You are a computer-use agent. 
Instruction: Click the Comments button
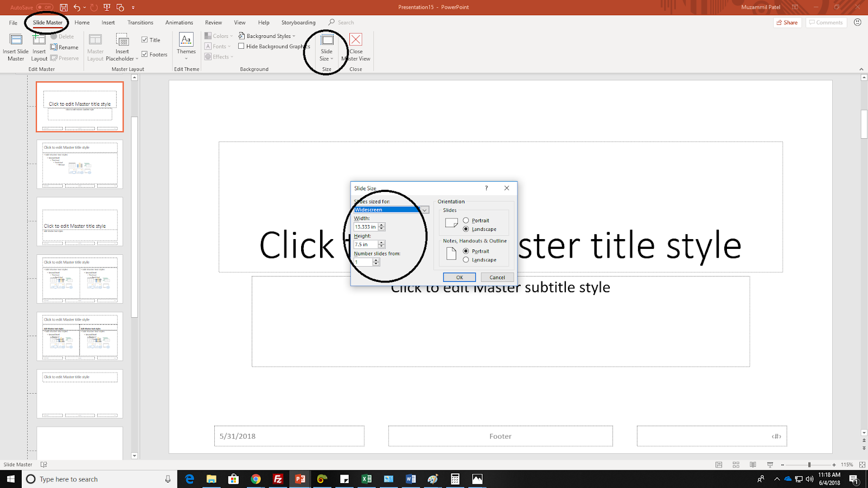(x=826, y=23)
